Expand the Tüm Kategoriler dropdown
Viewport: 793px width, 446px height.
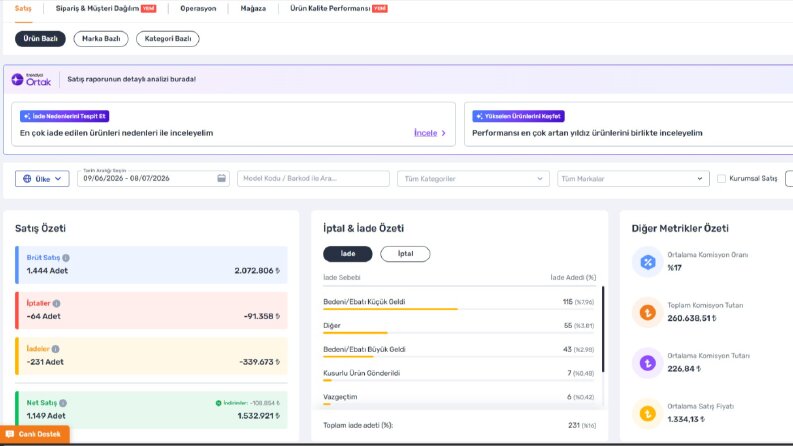[473, 179]
